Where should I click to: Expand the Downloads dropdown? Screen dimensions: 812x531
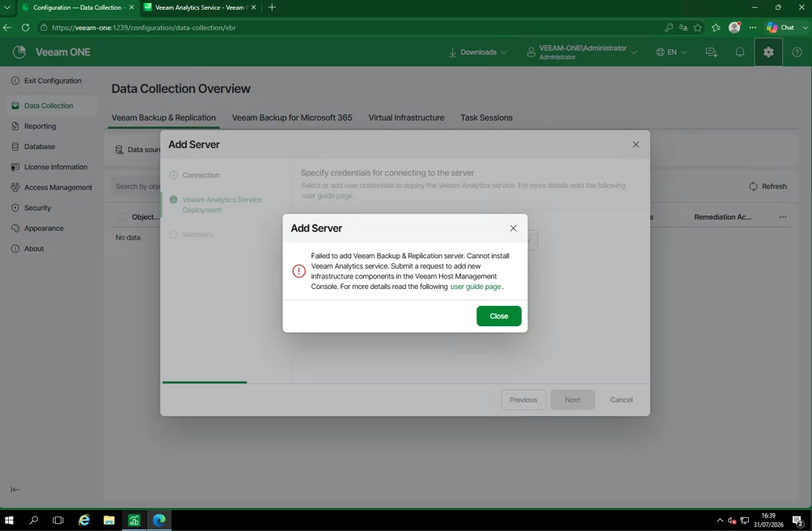click(x=477, y=53)
